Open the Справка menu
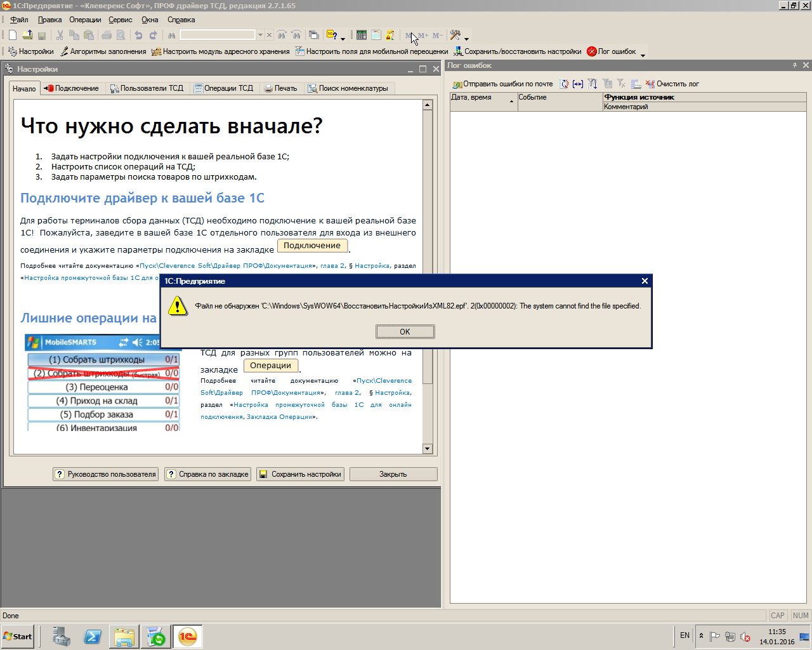The image size is (812, 650). 181,20
